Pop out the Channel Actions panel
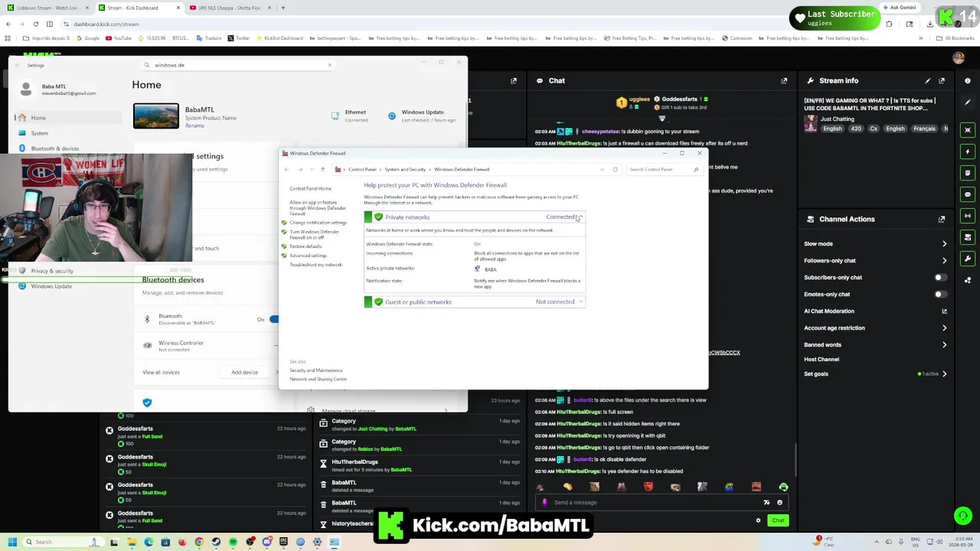Screen dimensions: 980x551 [942, 219]
